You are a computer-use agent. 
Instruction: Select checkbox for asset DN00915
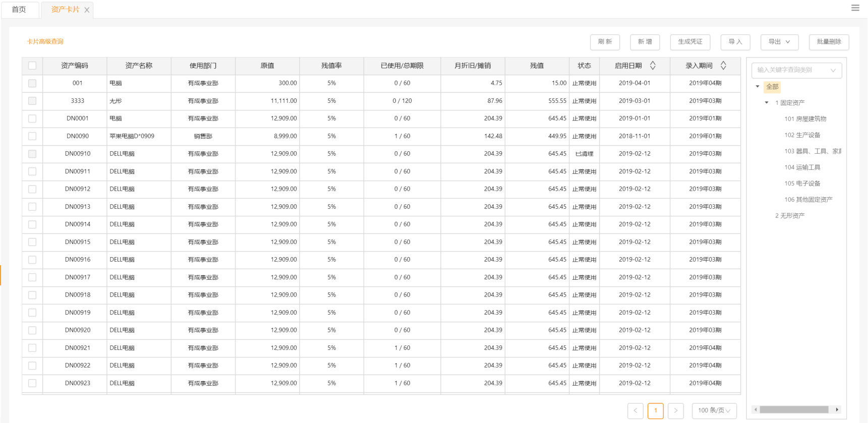click(32, 242)
